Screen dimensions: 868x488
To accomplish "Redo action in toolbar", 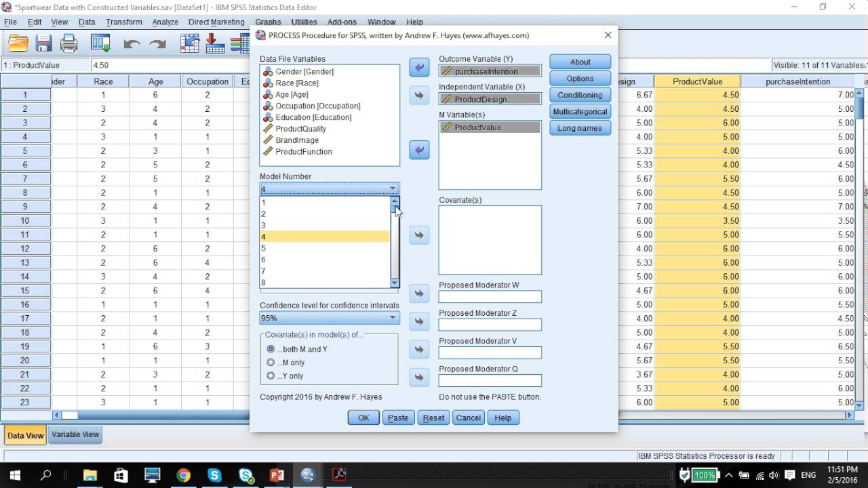I will click(x=157, y=44).
